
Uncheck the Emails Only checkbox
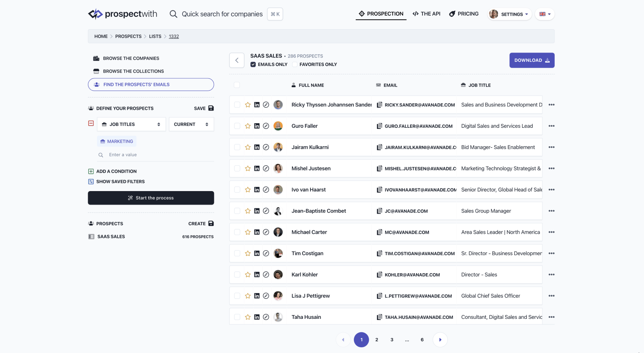coord(253,64)
